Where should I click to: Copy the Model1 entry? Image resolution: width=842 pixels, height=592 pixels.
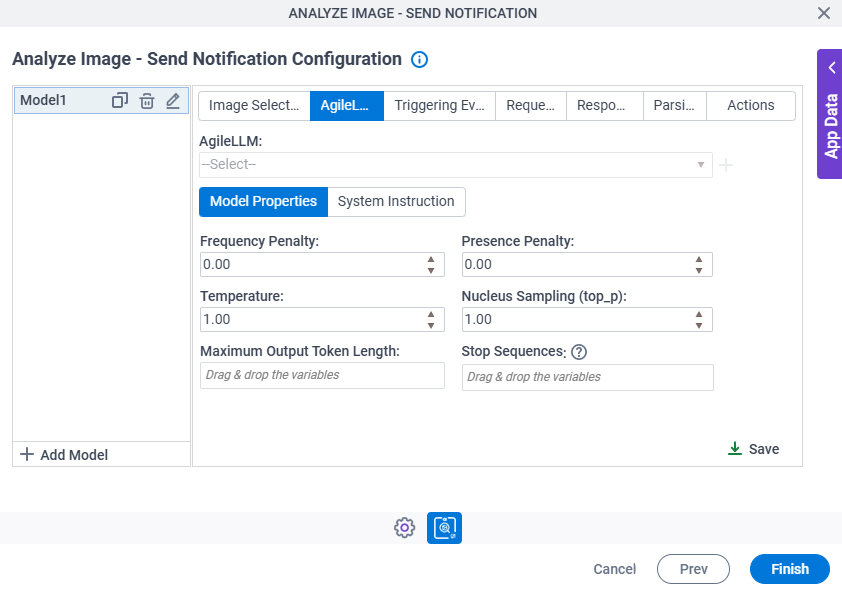[x=120, y=100]
